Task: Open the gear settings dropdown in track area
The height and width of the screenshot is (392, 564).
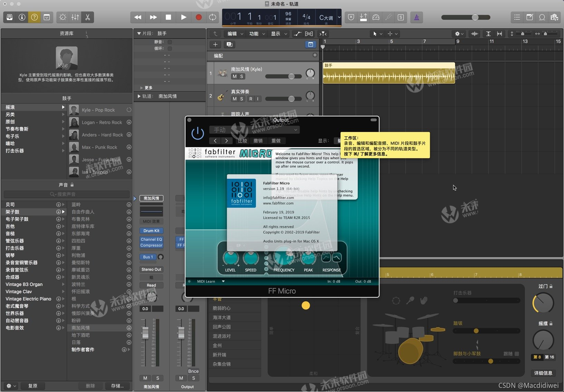Action: [459, 34]
